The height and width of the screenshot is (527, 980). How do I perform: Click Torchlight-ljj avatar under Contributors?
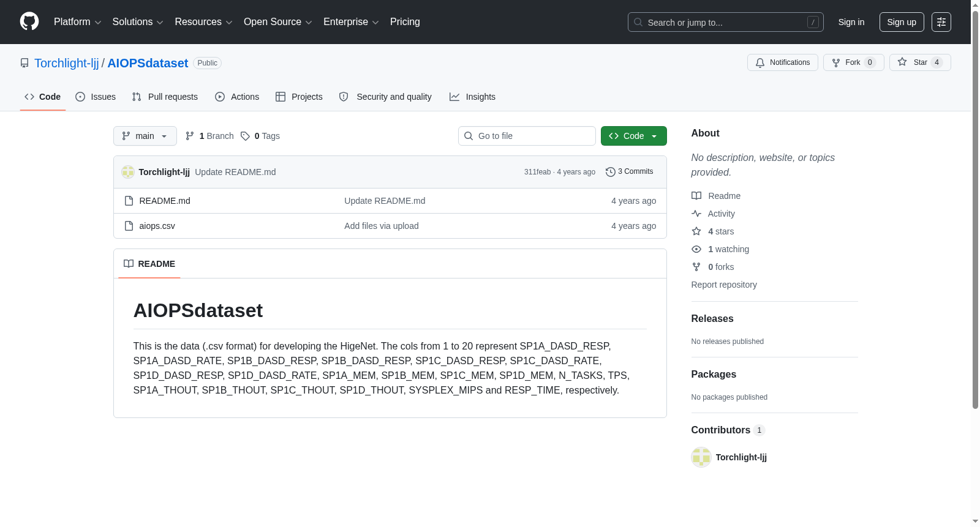(701, 457)
